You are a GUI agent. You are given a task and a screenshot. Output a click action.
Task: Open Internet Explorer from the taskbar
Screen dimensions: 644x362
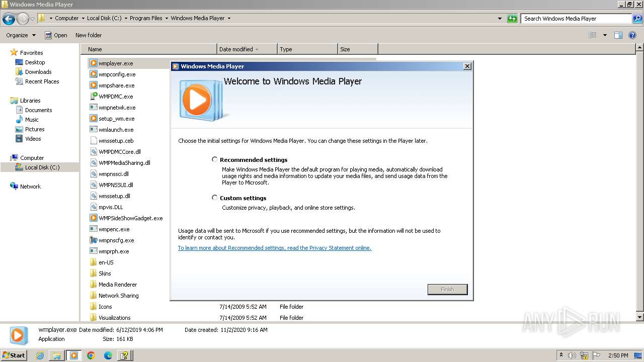coord(40,355)
